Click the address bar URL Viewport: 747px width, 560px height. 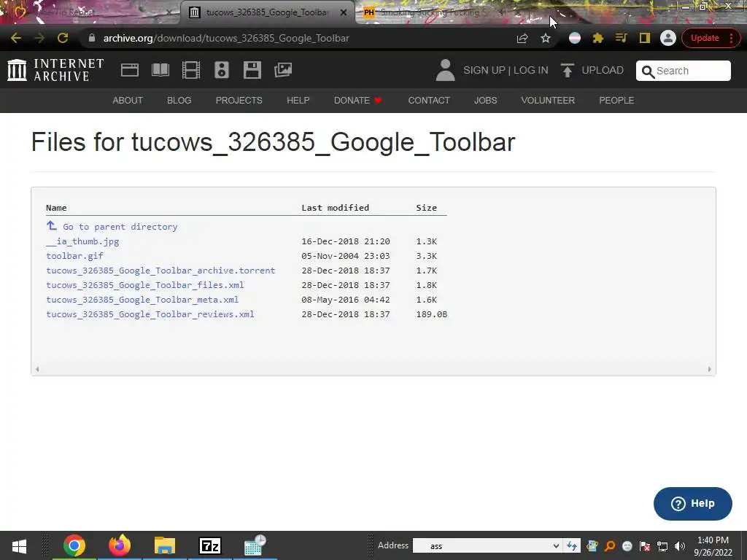[226, 38]
